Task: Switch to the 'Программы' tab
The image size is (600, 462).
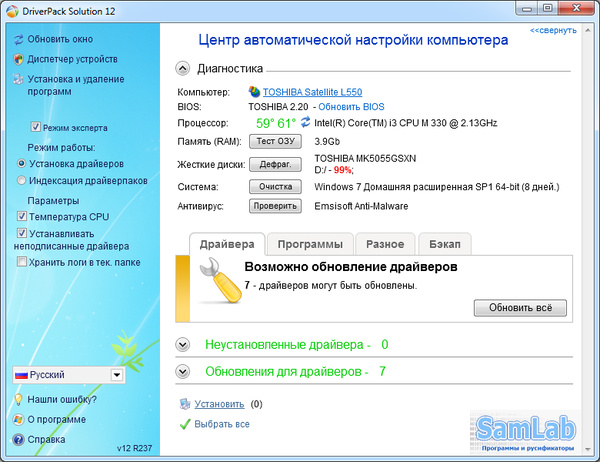Action: coord(310,243)
